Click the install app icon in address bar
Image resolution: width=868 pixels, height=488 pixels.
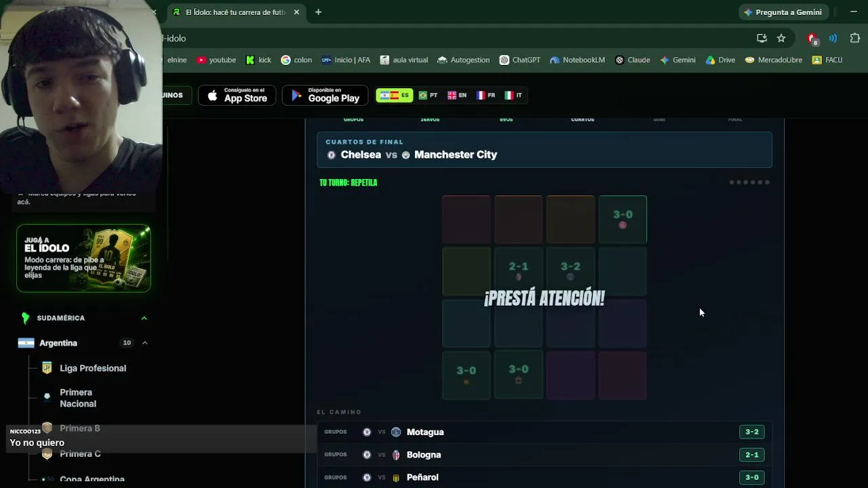point(762,39)
